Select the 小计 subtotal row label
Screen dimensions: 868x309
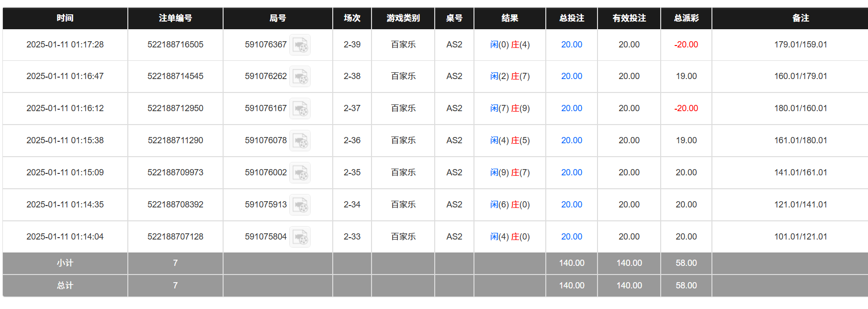(65, 263)
